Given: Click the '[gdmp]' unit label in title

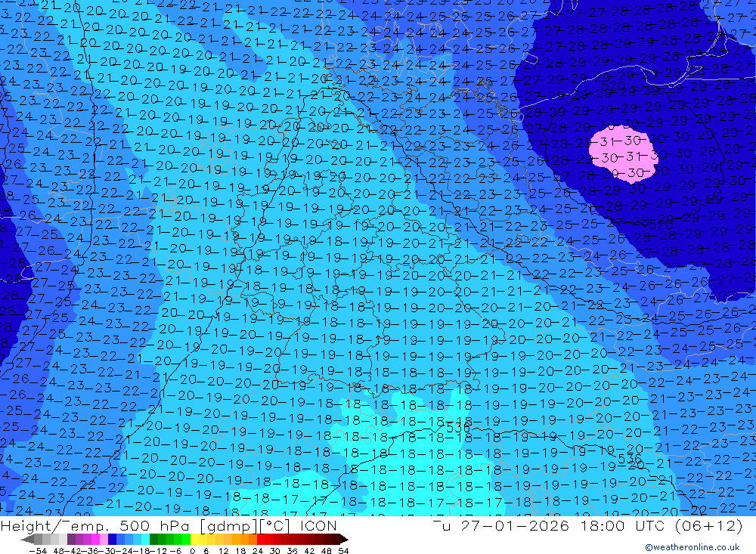Looking at the screenshot, I should [x=229, y=526].
